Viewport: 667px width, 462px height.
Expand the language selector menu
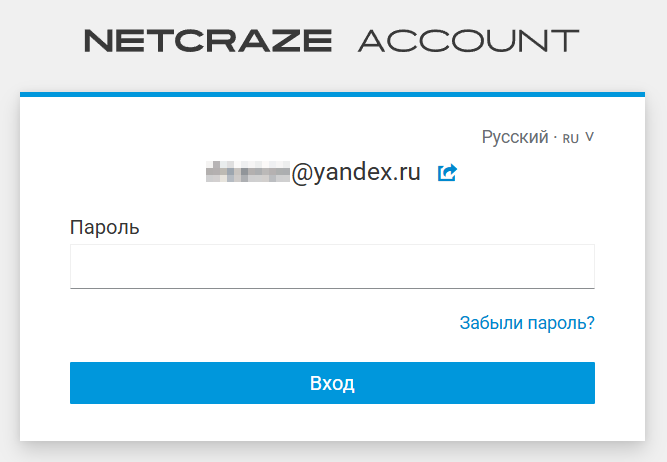538,137
